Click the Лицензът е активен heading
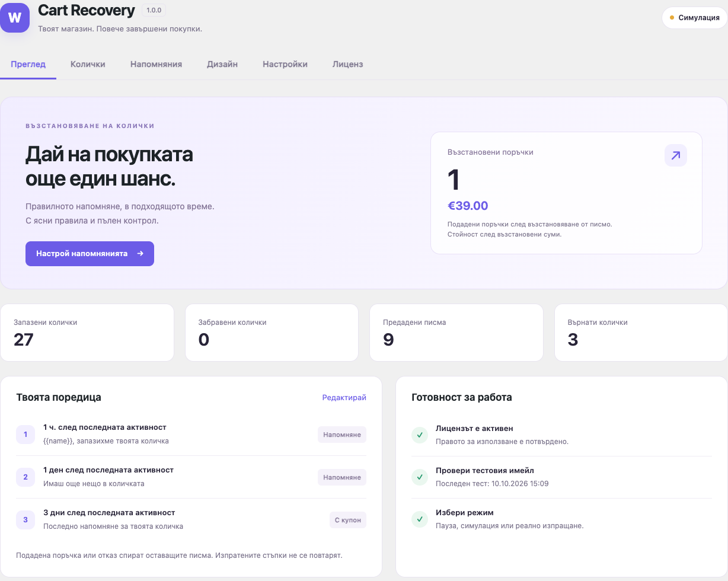 [474, 428]
